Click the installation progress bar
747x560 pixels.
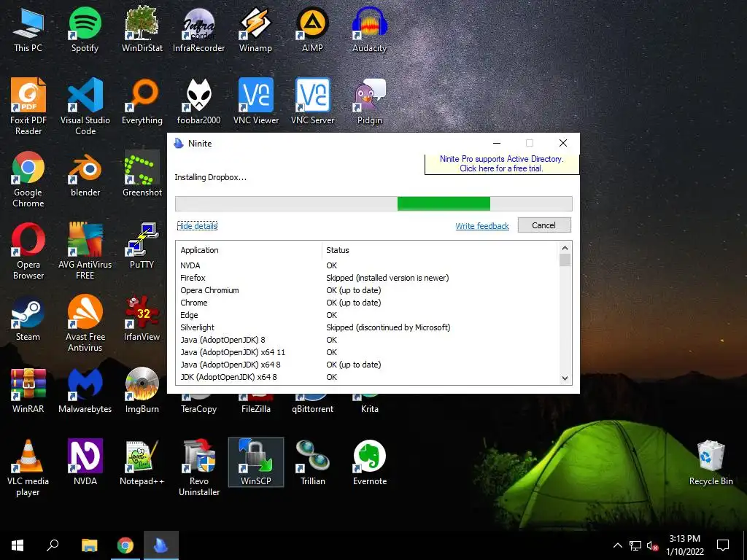pyautogui.click(x=373, y=203)
